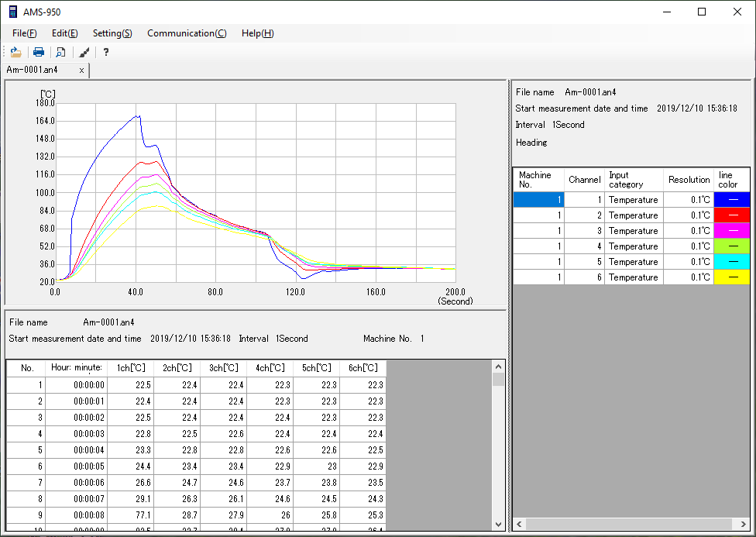Open the Help menu
This screenshot has height=537, width=756.
point(257,33)
